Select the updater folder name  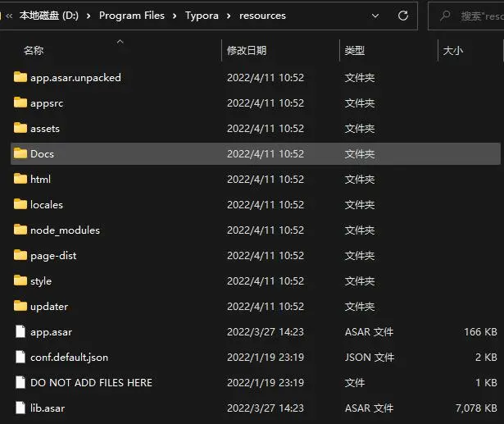(49, 307)
